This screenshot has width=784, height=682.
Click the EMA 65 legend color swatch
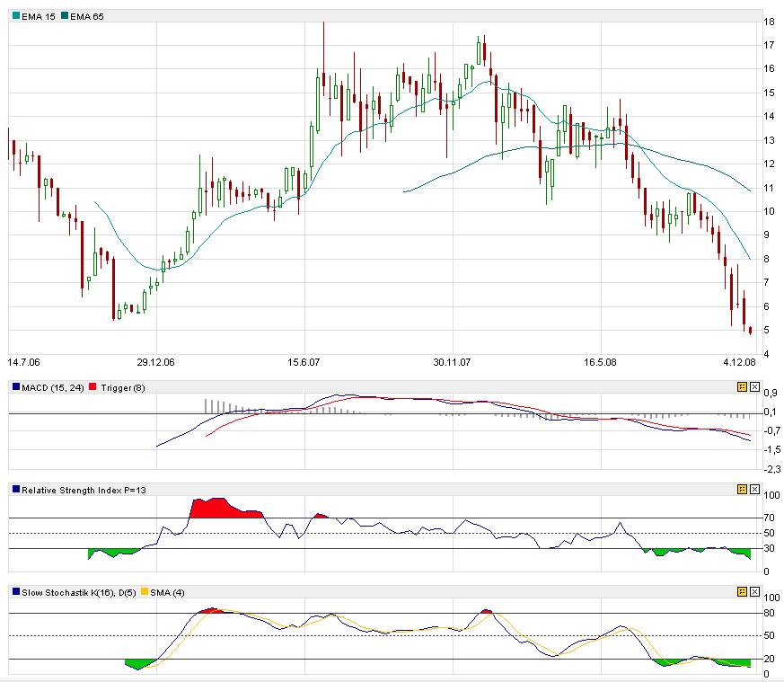[65, 16]
